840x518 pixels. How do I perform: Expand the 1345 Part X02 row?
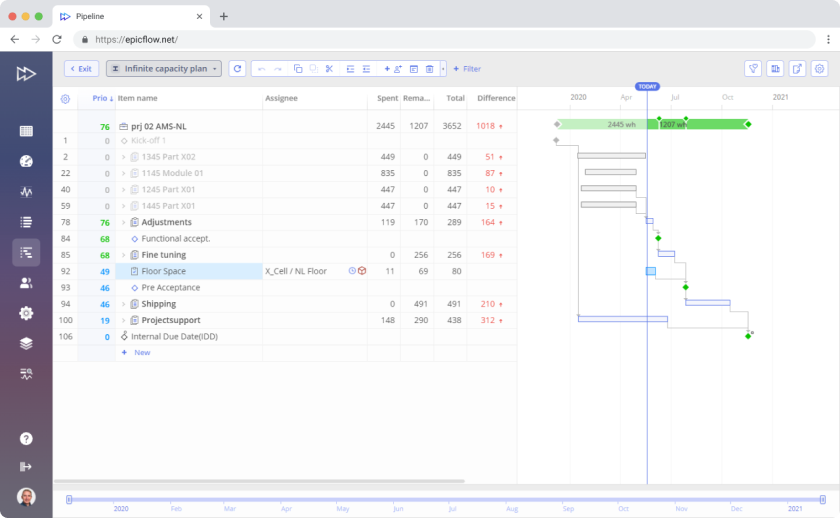coord(123,157)
